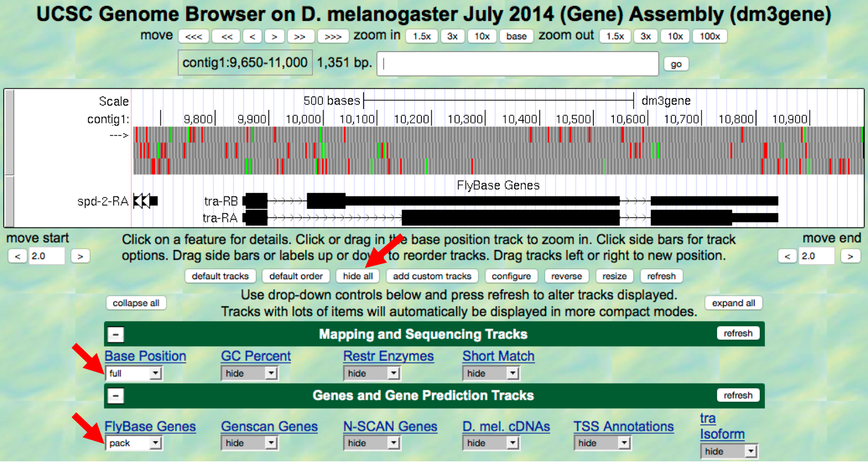Click expand all button
Image resolution: width=868 pixels, height=465 pixels.
[733, 303]
